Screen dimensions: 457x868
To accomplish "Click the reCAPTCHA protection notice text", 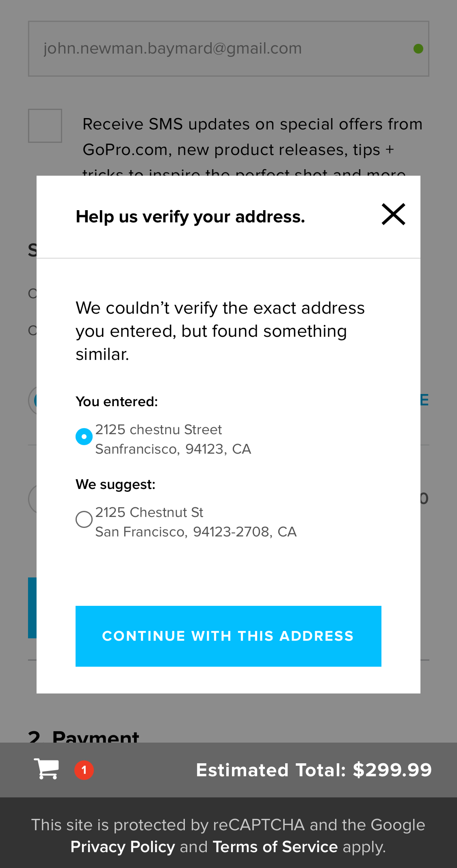I will (228, 825).
